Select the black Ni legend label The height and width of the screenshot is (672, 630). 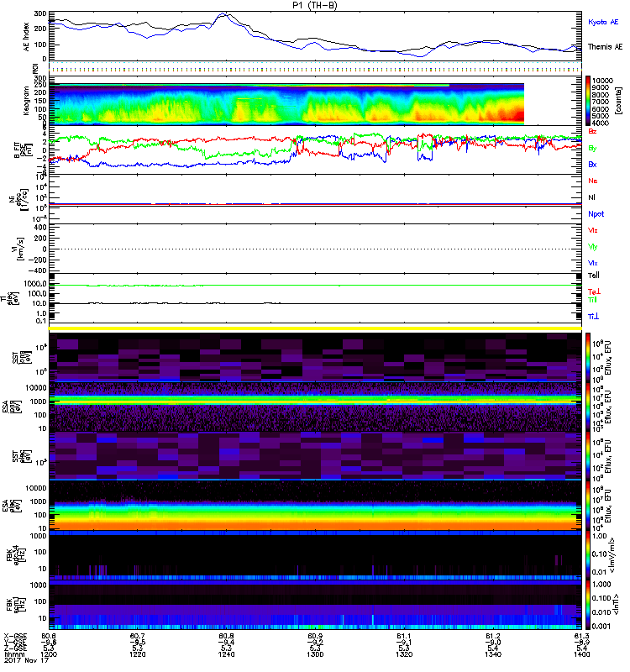pyautogui.click(x=591, y=197)
